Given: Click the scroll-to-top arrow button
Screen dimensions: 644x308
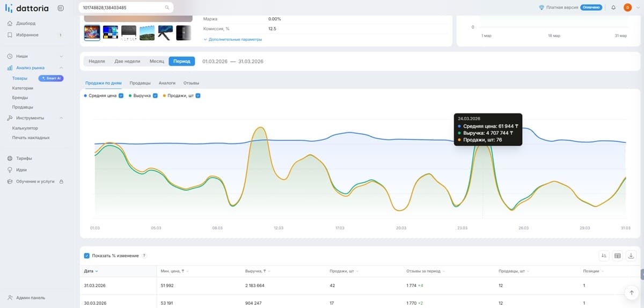Looking at the screenshot, I should [x=631, y=292].
